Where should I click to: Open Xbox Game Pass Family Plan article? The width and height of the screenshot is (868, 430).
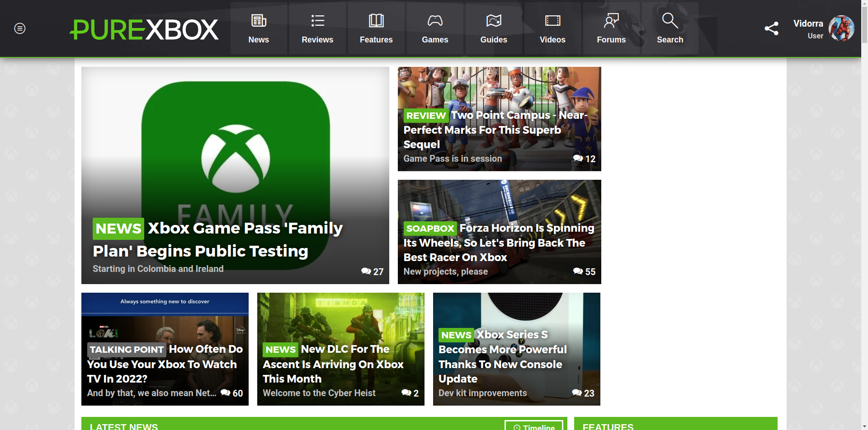pos(217,239)
